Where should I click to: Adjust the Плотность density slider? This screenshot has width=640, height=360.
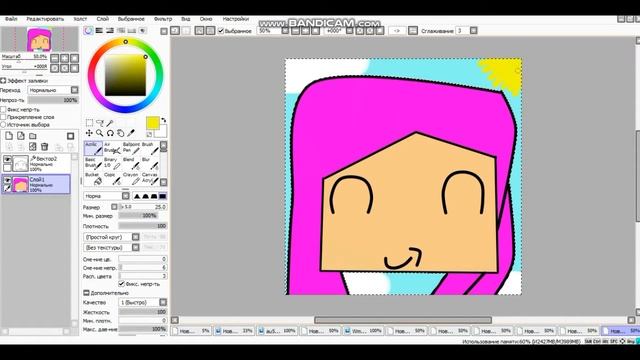point(142,226)
